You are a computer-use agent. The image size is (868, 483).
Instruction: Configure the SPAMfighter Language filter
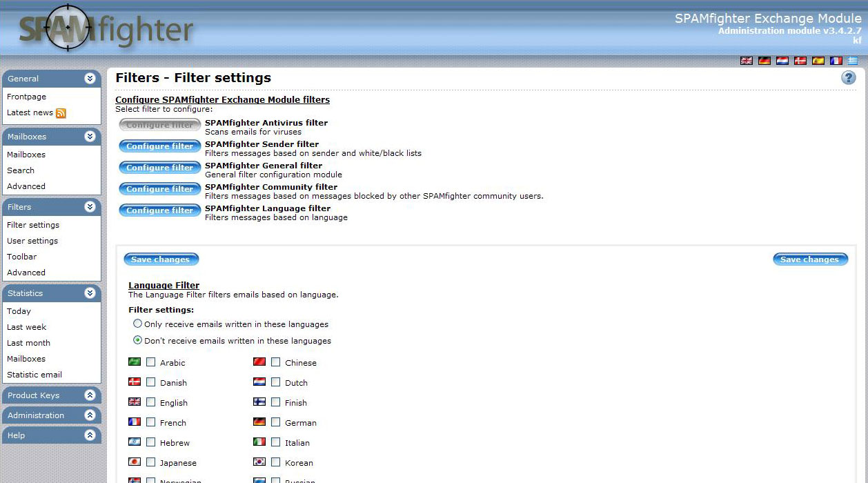(x=160, y=210)
